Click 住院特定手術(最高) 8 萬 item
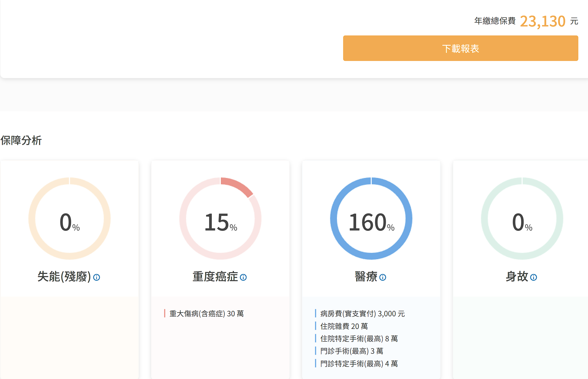The width and height of the screenshot is (588, 379). pyautogui.click(x=359, y=339)
